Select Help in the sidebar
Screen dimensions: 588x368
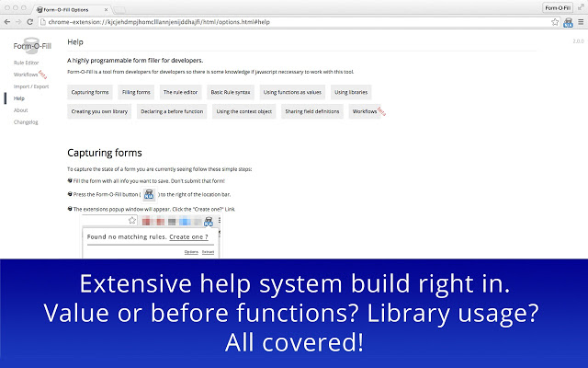coord(19,98)
